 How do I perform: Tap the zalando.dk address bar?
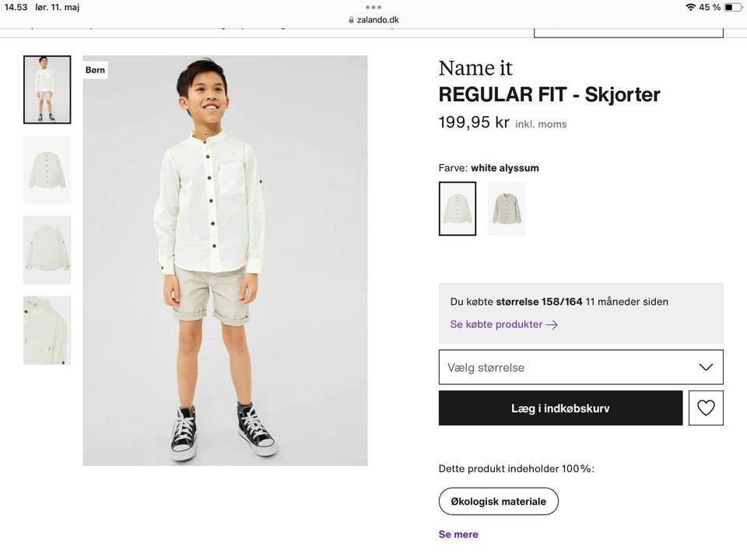[373, 20]
